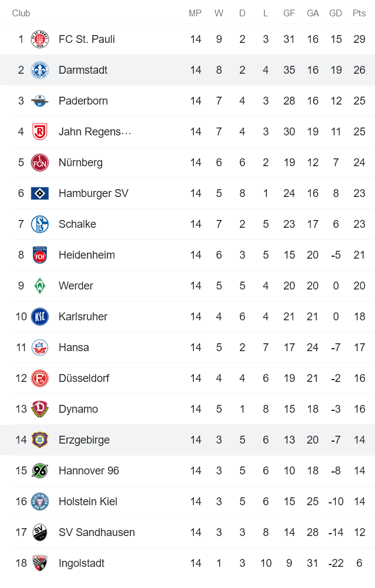Viewport: 375px width, 588px height.
Task: Sort standings by GD column header
Action: 335,13
